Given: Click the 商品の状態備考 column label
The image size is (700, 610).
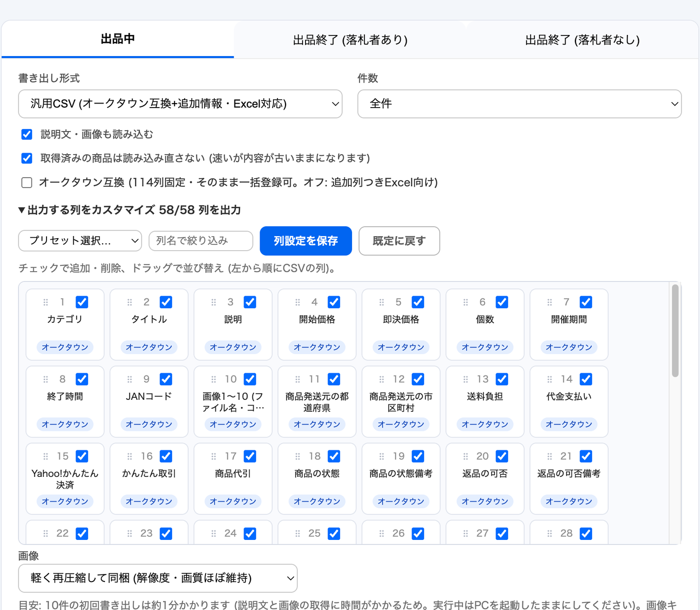Looking at the screenshot, I should 401,473.
